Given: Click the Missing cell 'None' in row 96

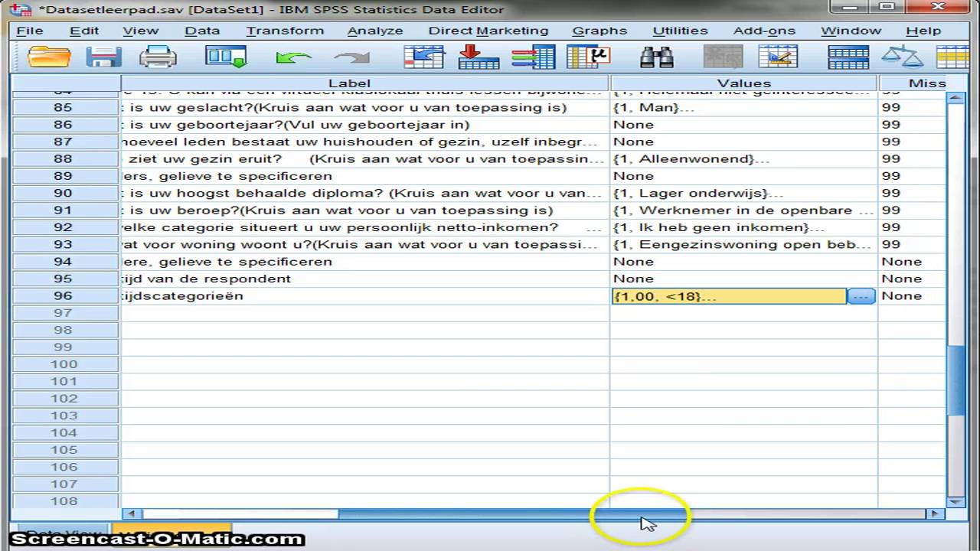Looking at the screenshot, I should [912, 296].
